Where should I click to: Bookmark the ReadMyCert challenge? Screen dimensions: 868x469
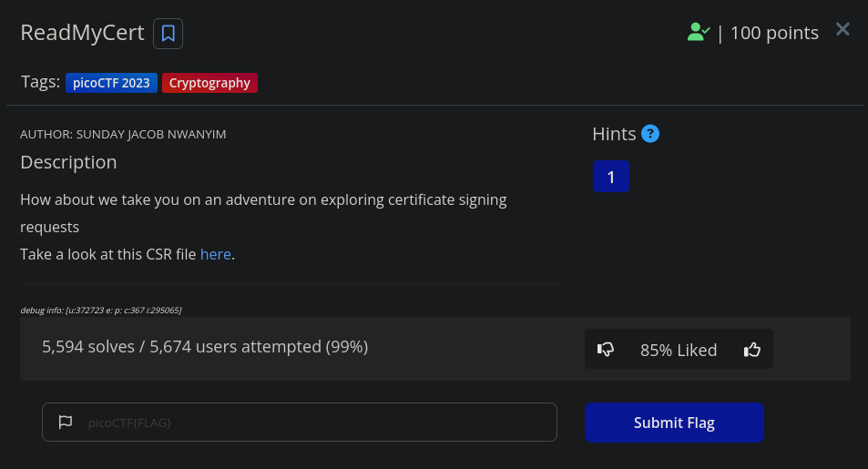168,34
